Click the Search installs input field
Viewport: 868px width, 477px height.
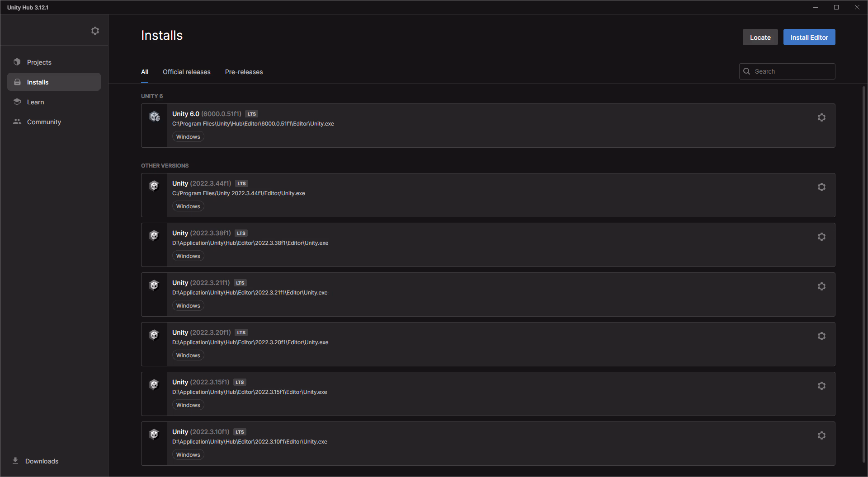(792, 71)
